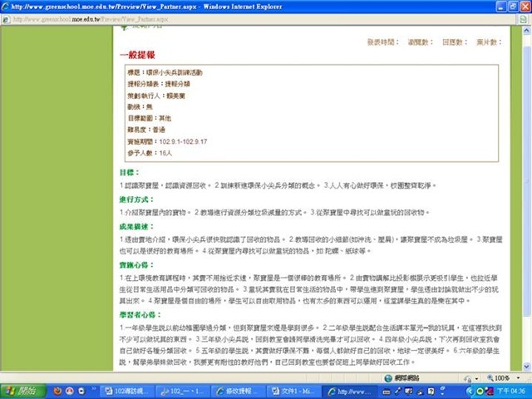The height and width of the screenshot is (399, 532).
Task: Switch to the 文件1 Word taskbar window
Action: [293, 392]
